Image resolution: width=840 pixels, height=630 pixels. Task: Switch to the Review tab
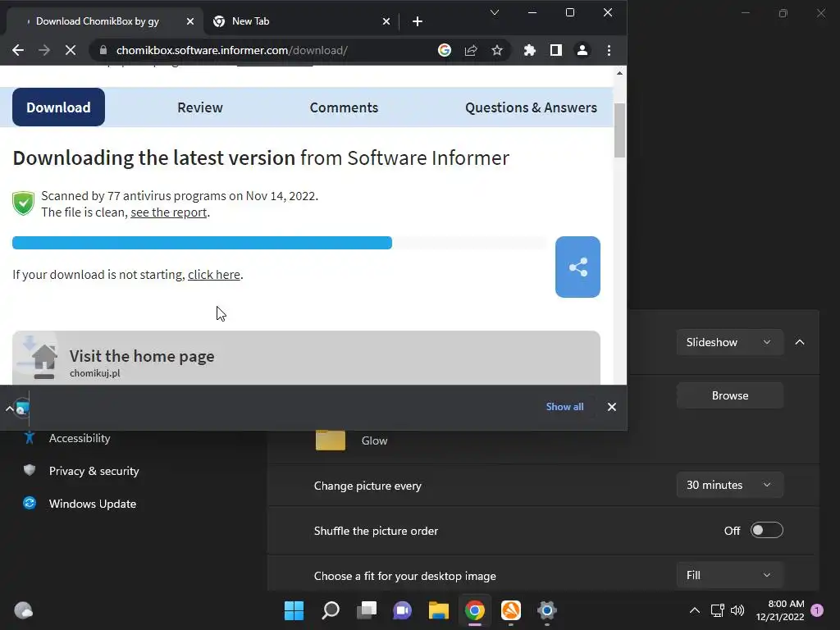point(200,107)
